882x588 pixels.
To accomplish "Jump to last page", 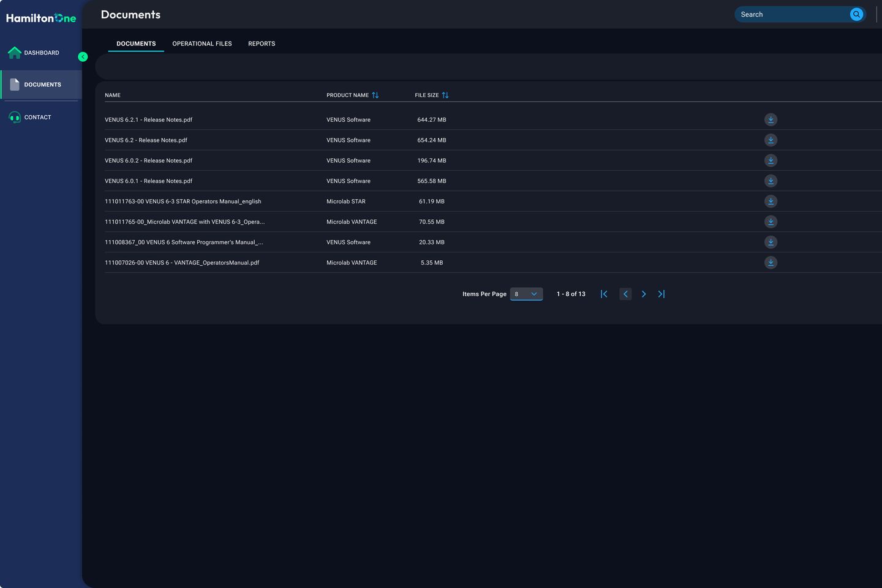I will click(661, 294).
